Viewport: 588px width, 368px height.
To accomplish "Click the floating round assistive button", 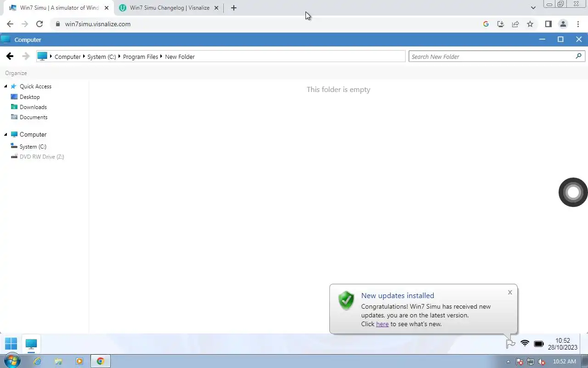I will pos(573,192).
